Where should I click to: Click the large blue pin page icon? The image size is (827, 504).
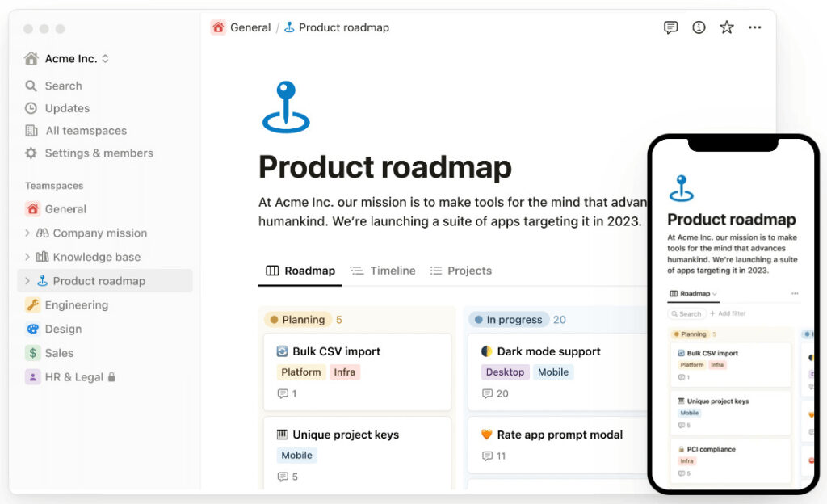point(286,107)
